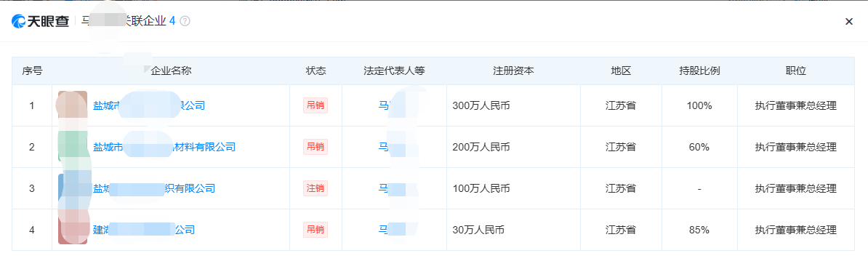This screenshot has height=277, width=868.
Task: Click legal representative link in row 4
Action: (393, 230)
